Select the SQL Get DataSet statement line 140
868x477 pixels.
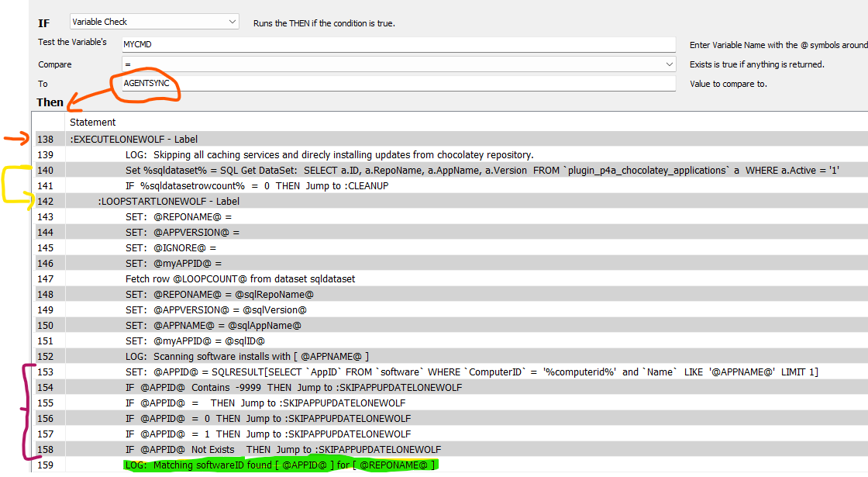(310, 170)
